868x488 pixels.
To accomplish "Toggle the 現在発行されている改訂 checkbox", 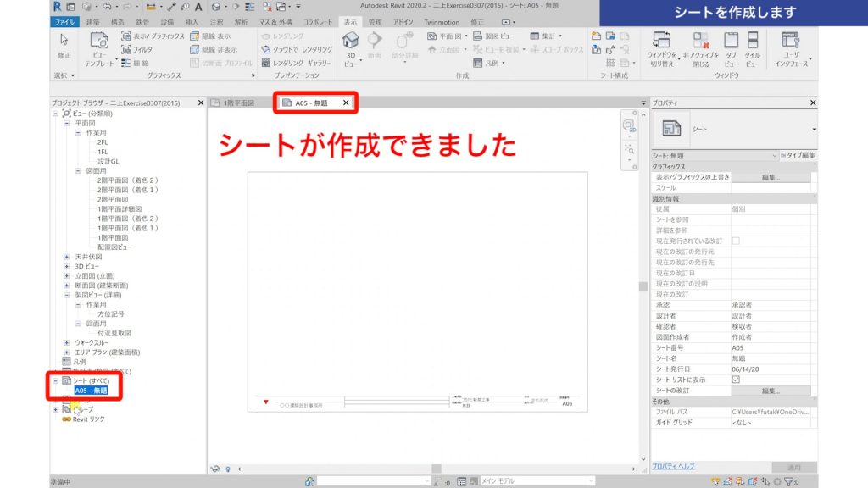I will pos(735,241).
